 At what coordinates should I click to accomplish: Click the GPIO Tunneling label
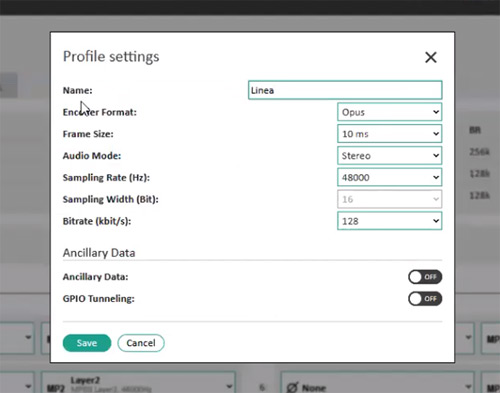click(98, 299)
